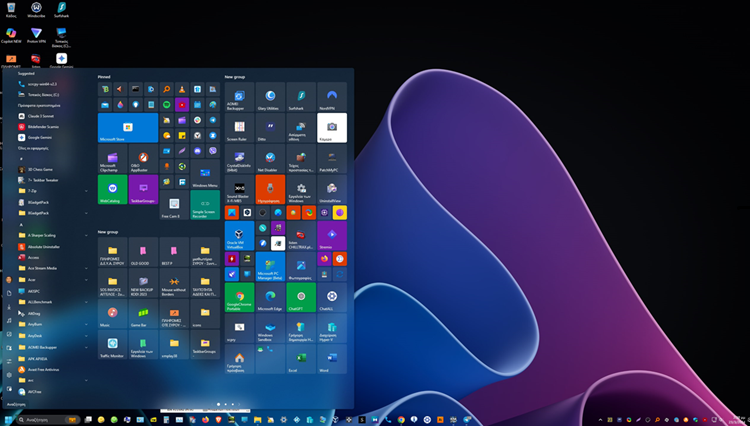The height and width of the screenshot is (426, 750).
Task: Open the WebCatalog green tile
Action: (x=112, y=190)
